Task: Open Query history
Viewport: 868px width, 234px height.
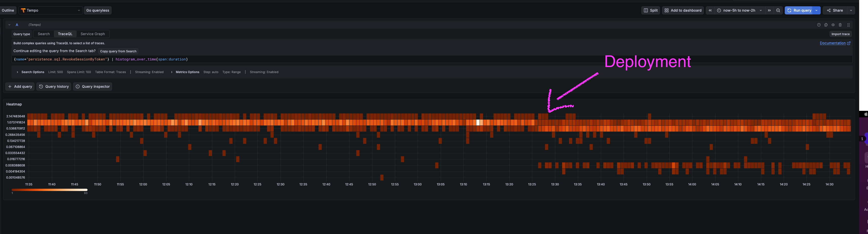Action: coord(54,87)
